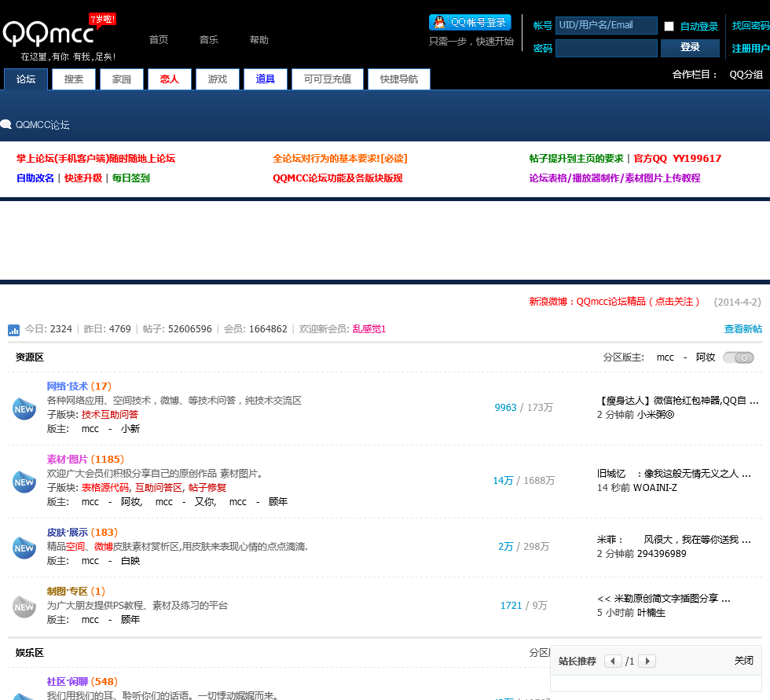The image size is (770, 700).
Task: Click the blue statistics chart icon
Action: pos(14,330)
